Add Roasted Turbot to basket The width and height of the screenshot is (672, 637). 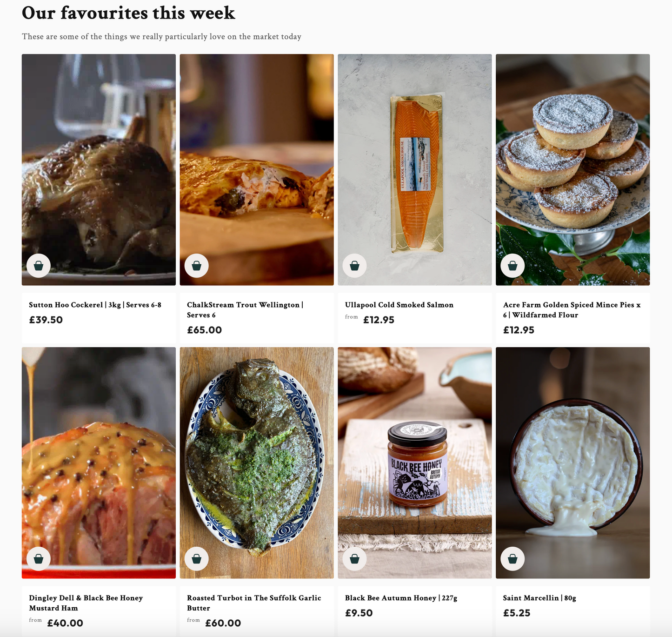(x=197, y=559)
